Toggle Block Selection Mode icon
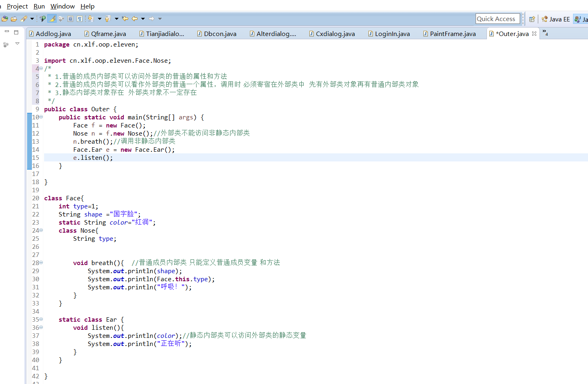The height and width of the screenshot is (384, 588). [x=70, y=19]
